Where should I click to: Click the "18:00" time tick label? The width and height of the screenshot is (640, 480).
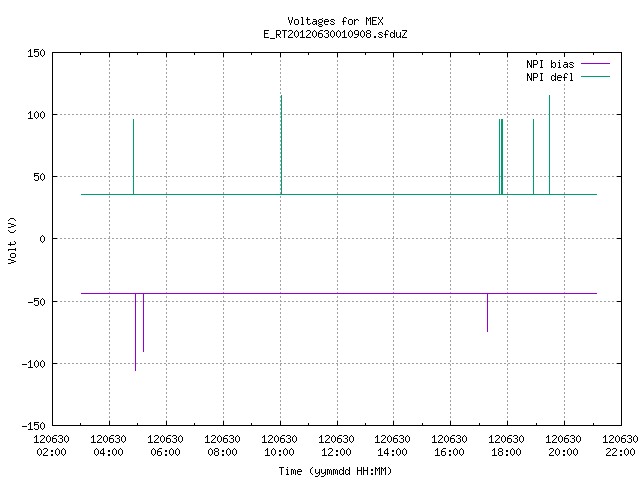[x=507, y=452]
